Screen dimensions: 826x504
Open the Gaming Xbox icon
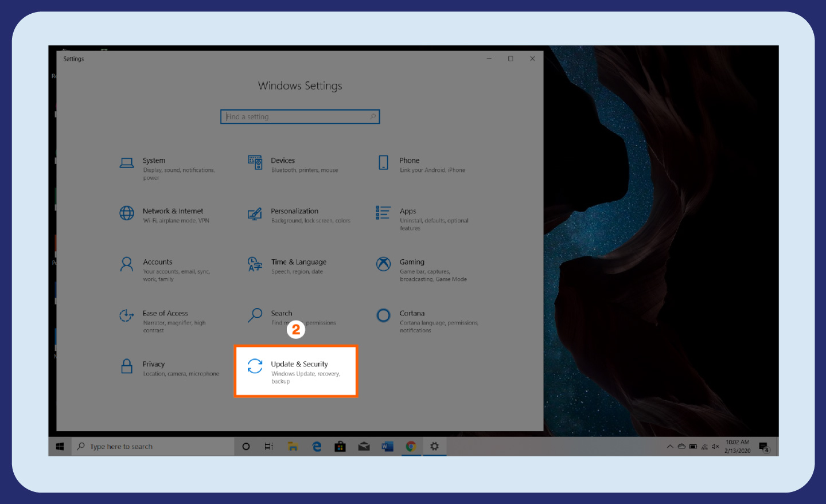(x=383, y=264)
